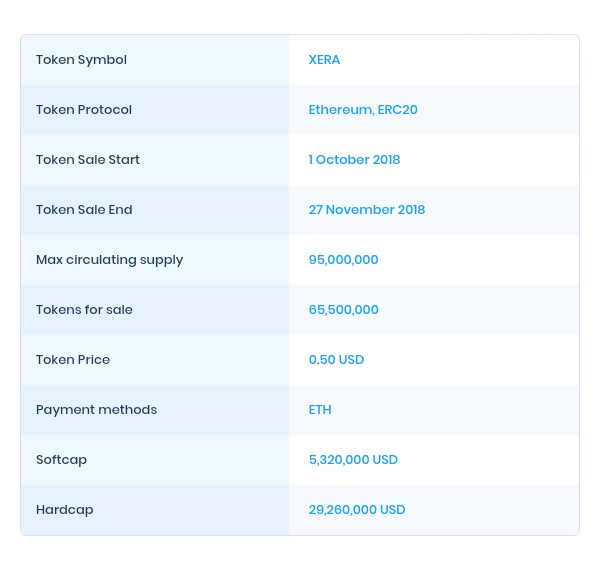Select the ETH payment method value
600x561 pixels.
(320, 410)
